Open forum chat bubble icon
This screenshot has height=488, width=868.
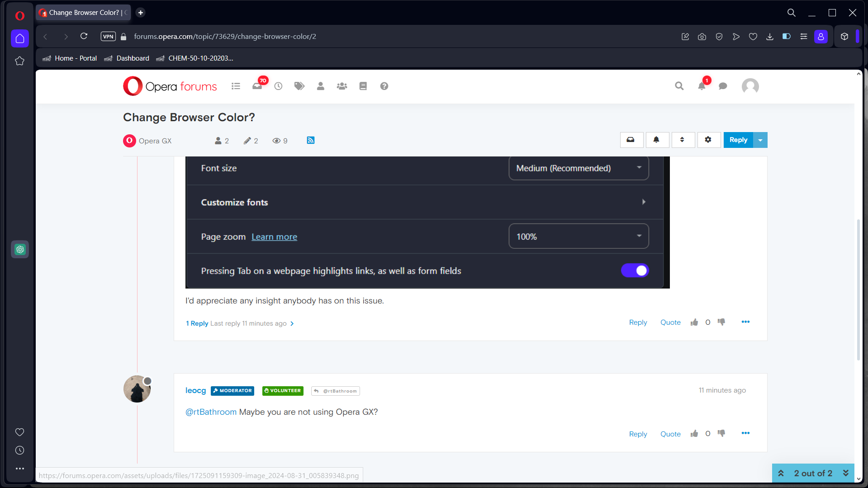[x=723, y=86]
